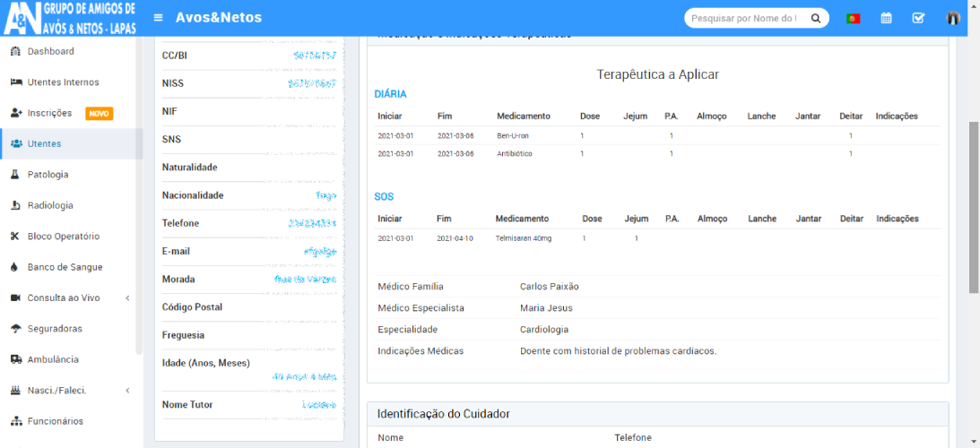
Task: Select Inscrições in the sidebar
Action: coord(56,113)
